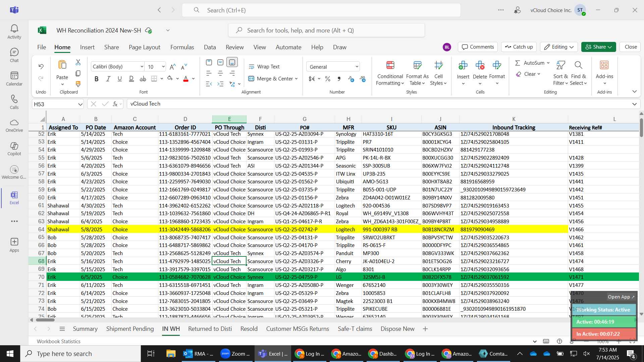Click the Format cells icon
The image size is (644, 362).
[497, 65]
